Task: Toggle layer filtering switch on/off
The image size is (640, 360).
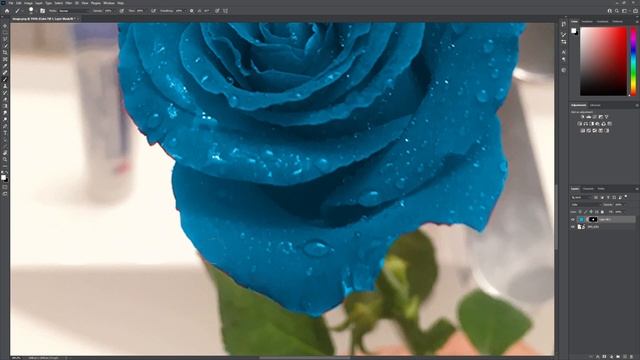Action: 626,196
